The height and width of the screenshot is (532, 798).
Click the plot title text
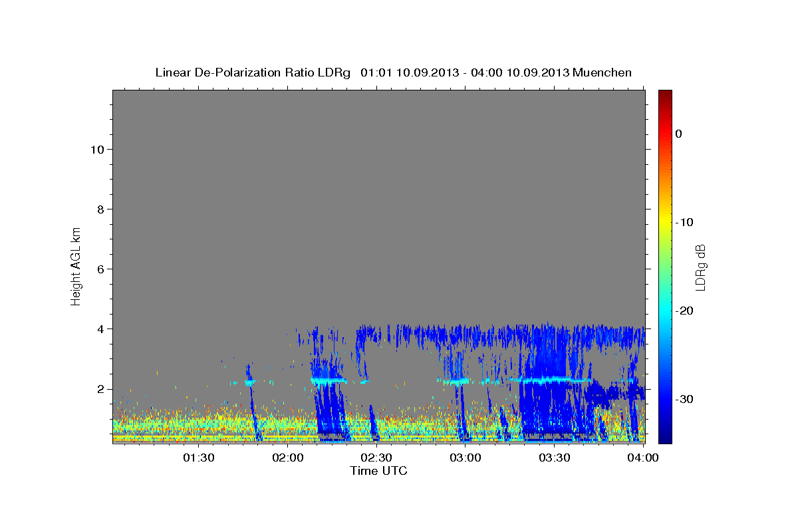click(393, 72)
